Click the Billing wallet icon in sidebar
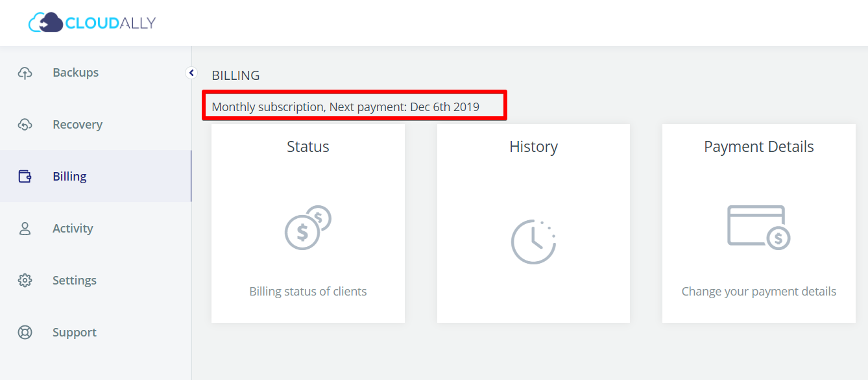Image resolution: width=868 pixels, height=380 pixels. click(25, 177)
